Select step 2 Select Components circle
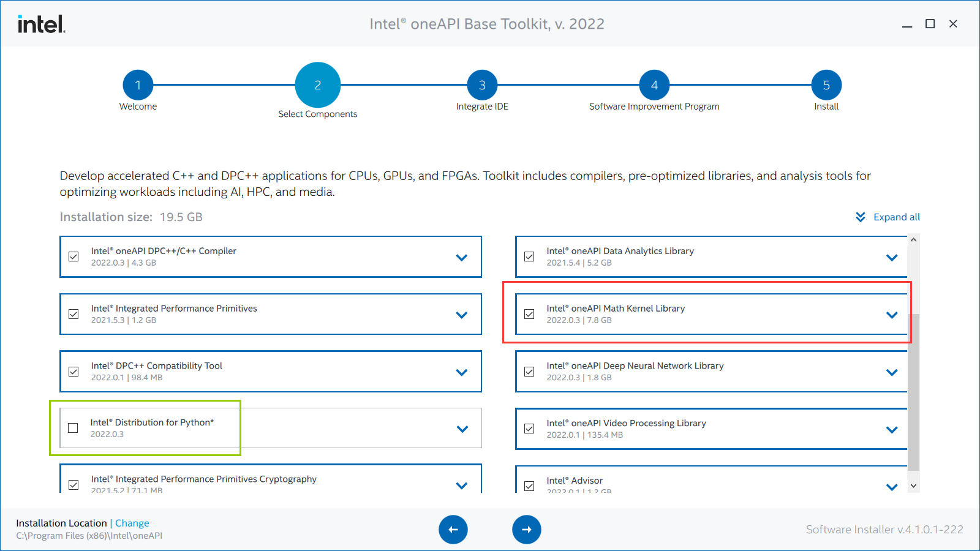The height and width of the screenshot is (551, 980). [x=318, y=85]
